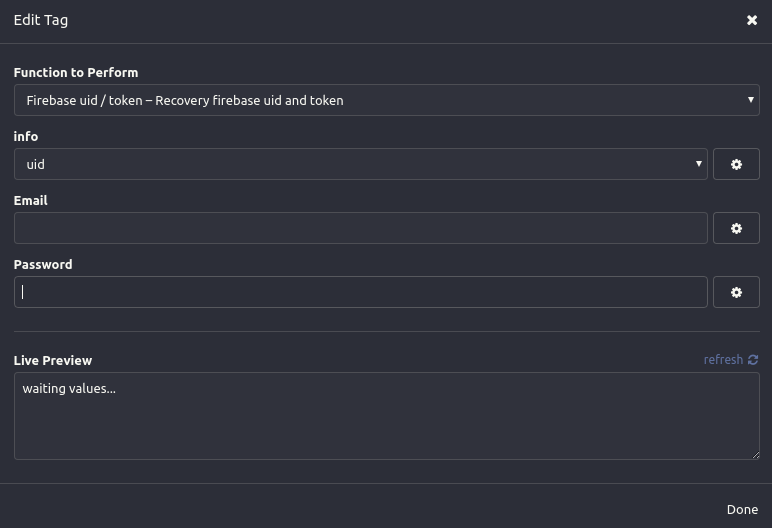Click the Done button

(742, 509)
